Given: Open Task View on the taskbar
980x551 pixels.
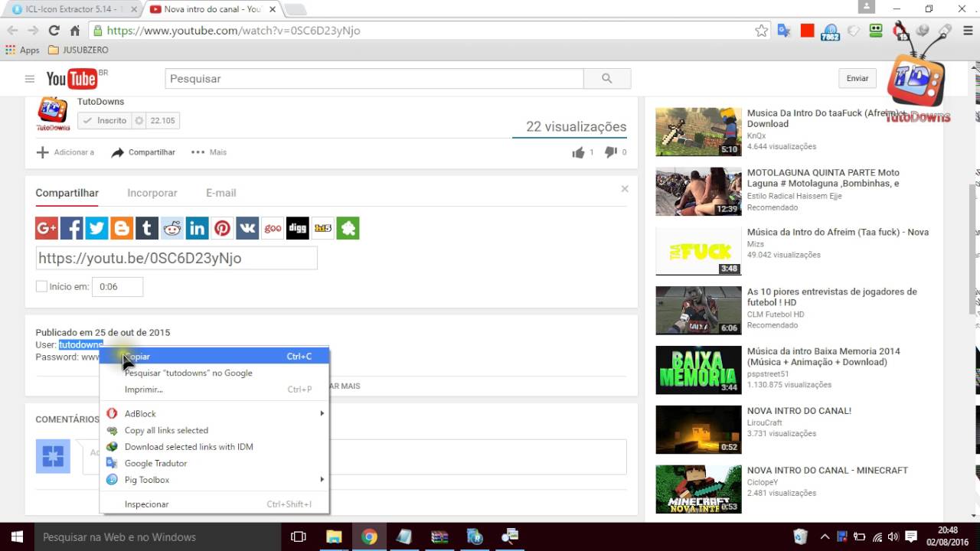Looking at the screenshot, I should tap(299, 537).
